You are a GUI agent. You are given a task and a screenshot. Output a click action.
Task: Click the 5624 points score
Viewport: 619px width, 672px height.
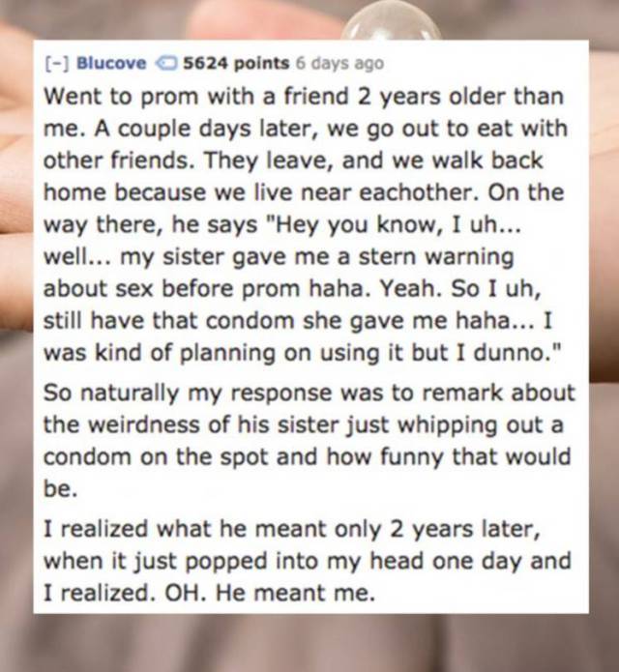[x=236, y=64]
